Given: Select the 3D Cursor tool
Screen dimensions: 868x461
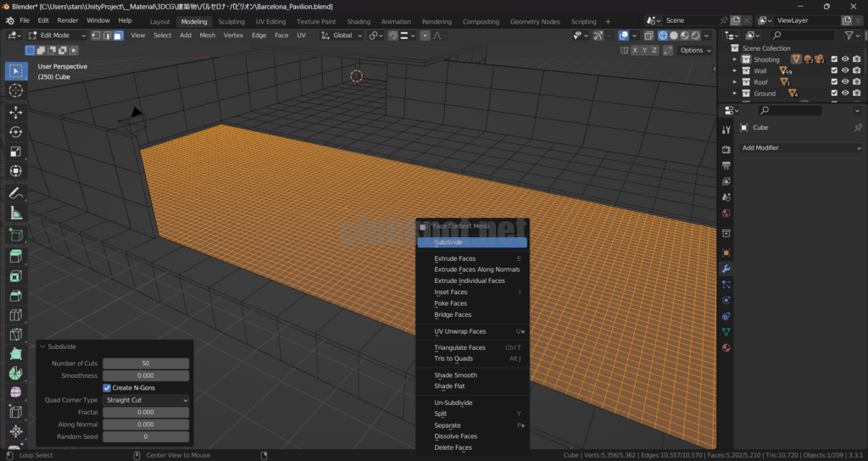Looking at the screenshot, I should [15, 91].
